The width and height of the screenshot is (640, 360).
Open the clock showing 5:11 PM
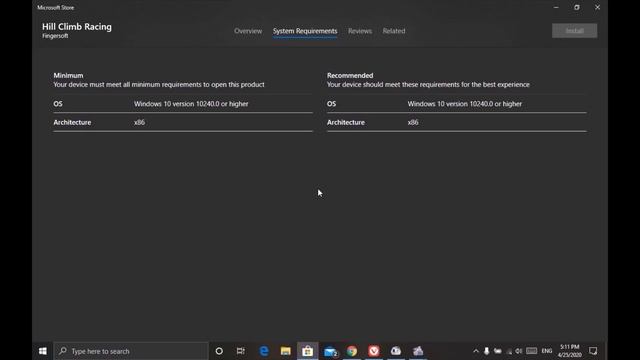[x=569, y=351]
